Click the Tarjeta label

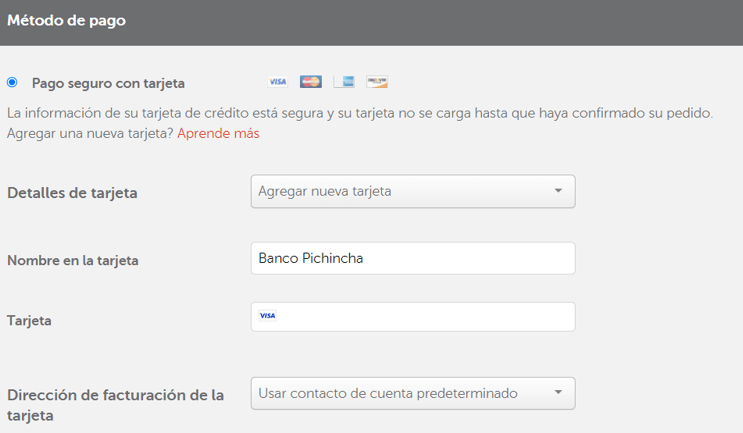pyautogui.click(x=29, y=321)
